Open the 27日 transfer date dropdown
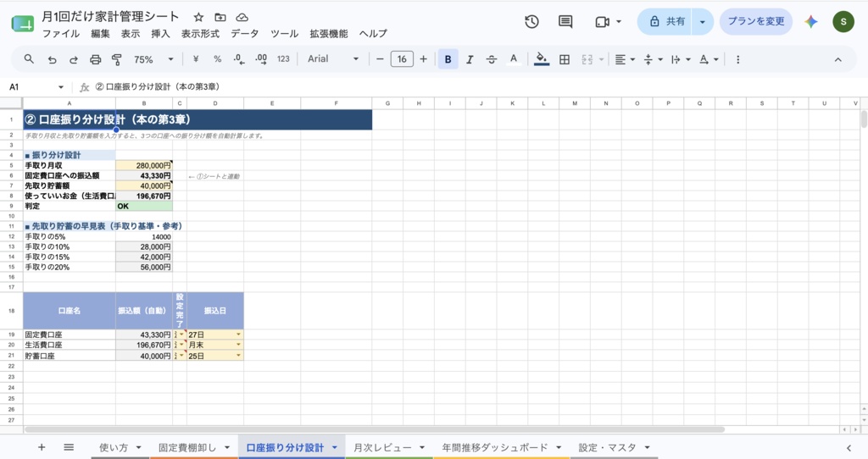The width and height of the screenshot is (868, 459). pyautogui.click(x=238, y=335)
